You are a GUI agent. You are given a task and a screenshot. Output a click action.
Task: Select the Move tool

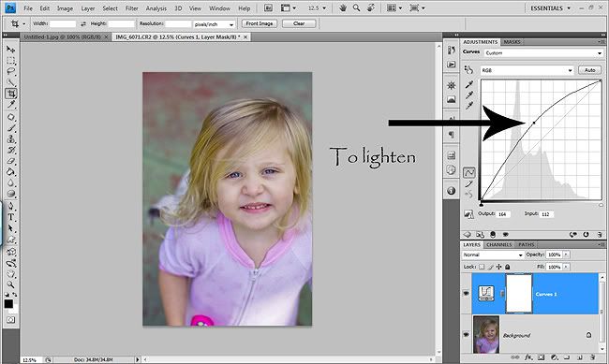10,50
